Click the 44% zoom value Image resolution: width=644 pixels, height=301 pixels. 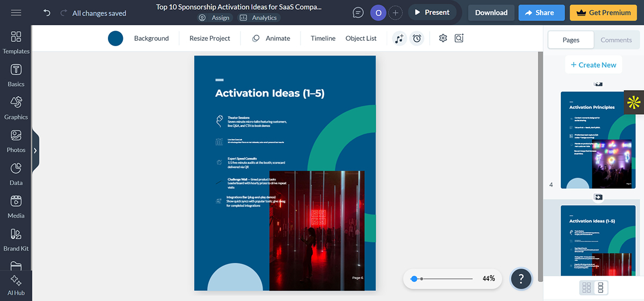pos(488,278)
